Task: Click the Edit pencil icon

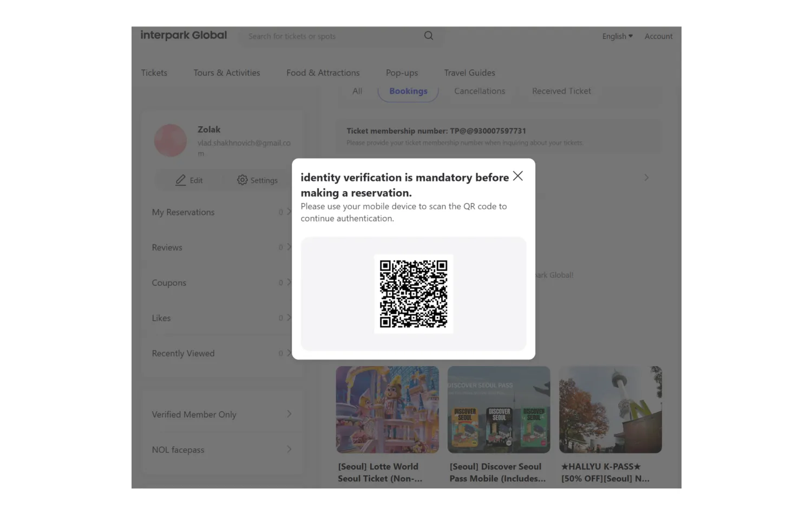Action: point(181,180)
